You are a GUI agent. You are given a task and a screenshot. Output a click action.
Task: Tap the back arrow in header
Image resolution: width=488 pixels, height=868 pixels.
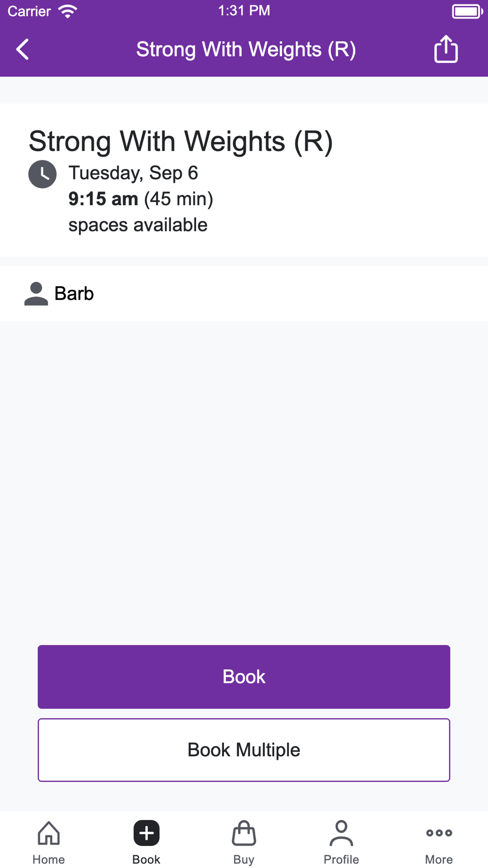click(x=22, y=49)
